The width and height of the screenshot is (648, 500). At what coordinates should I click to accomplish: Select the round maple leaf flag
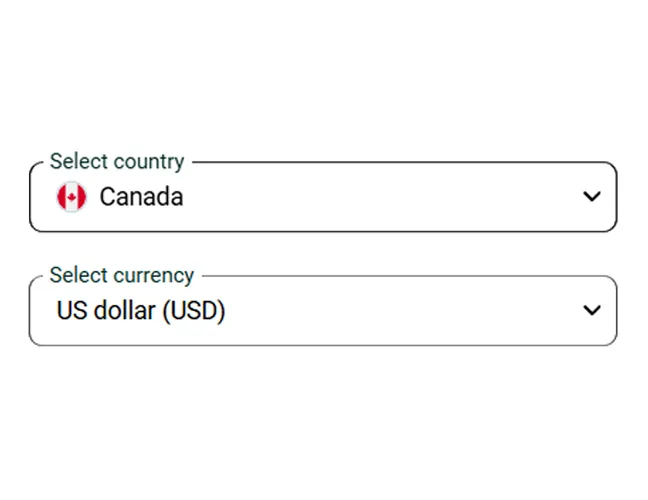[x=72, y=197]
